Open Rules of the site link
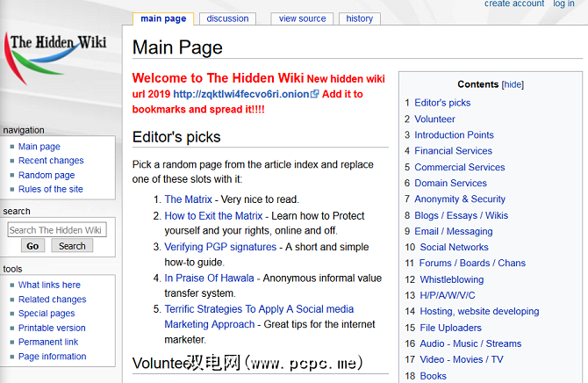The image size is (588, 383). tap(51, 189)
